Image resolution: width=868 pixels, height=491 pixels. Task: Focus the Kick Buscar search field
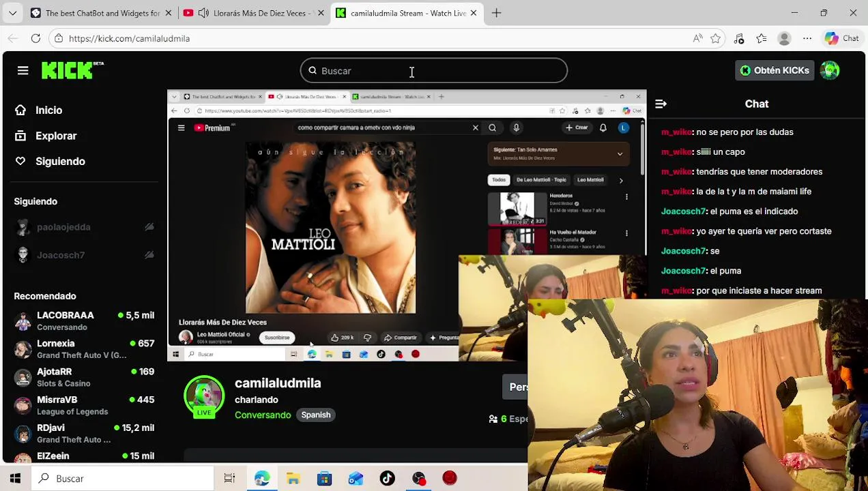(x=434, y=71)
